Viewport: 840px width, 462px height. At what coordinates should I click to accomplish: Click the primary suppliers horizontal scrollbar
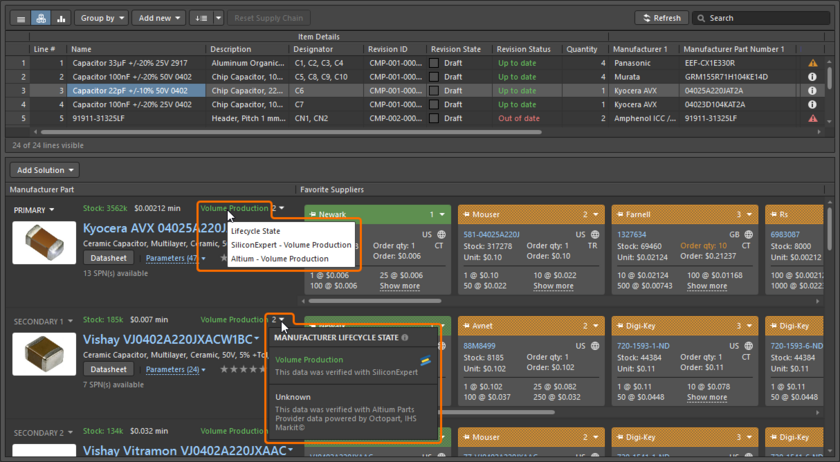(375, 301)
